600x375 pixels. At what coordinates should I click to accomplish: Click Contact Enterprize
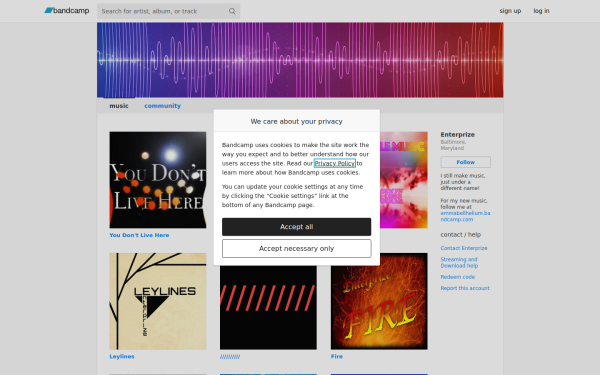[x=464, y=248]
